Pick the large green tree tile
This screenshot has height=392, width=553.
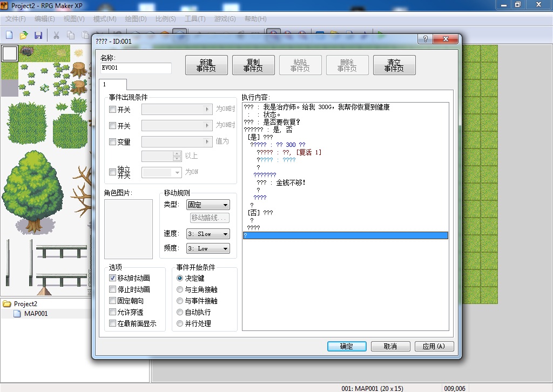pos(32,192)
